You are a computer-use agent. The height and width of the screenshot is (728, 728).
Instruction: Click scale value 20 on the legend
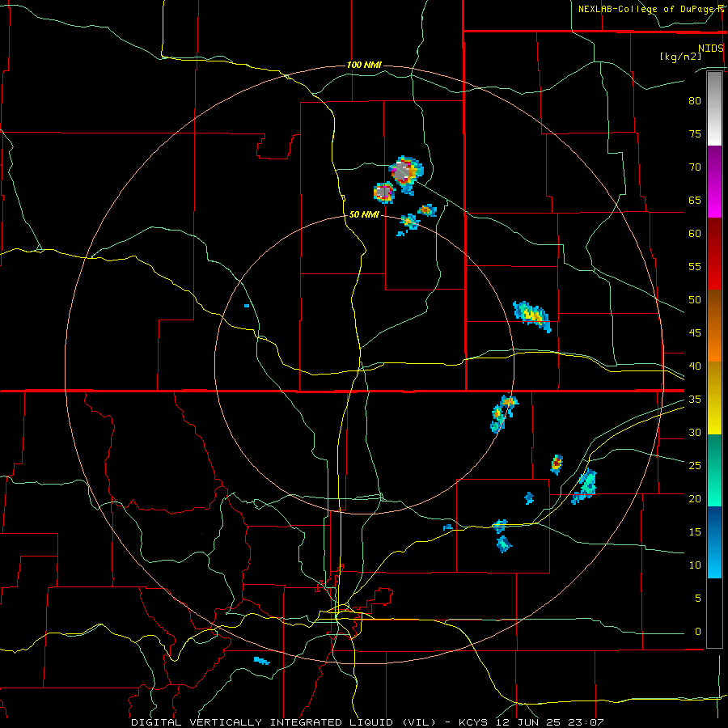(x=695, y=499)
